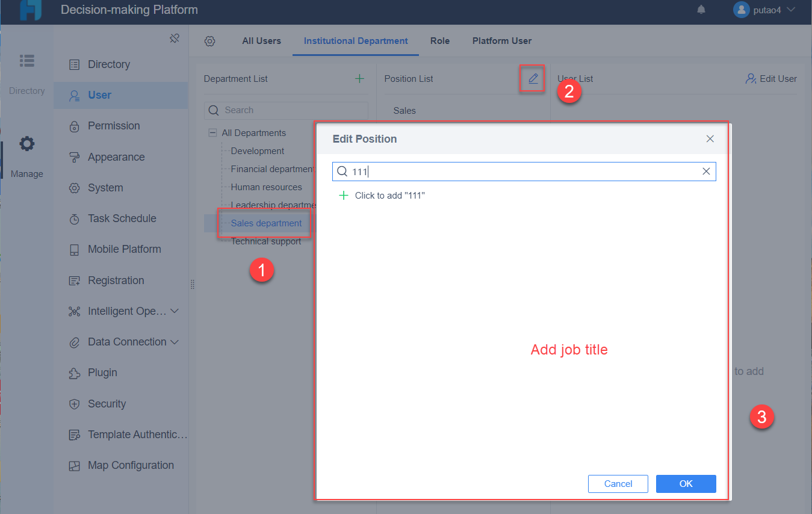Click the settings gear beside All Users tab
The width and height of the screenshot is (812, 514).
click(x=209, y=40)
